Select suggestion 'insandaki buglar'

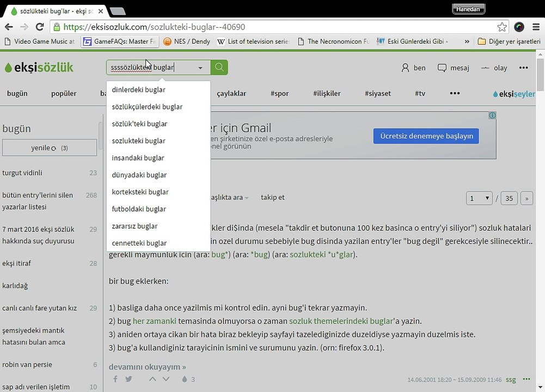click(158, 158)
